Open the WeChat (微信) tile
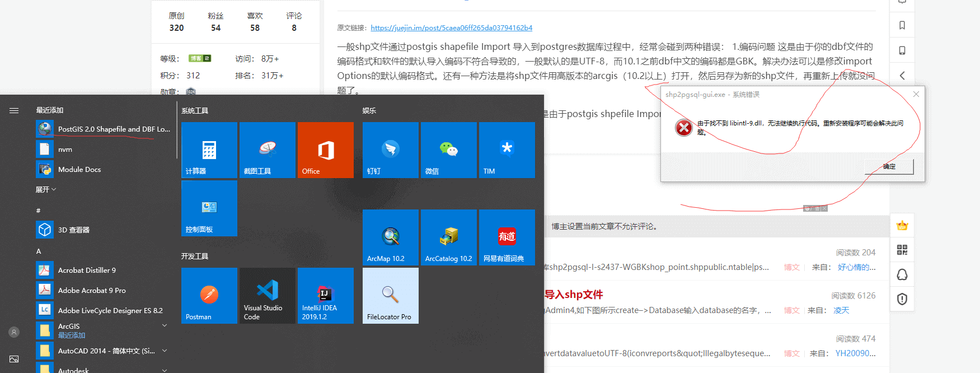Viewport: 980px width, 373px height. click(x=448, y=150)
